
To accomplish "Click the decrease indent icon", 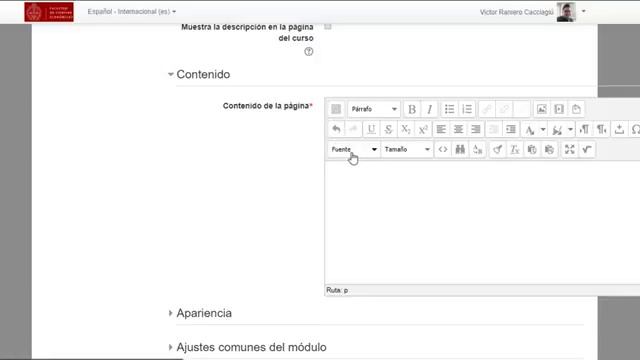I will (493, 129).
